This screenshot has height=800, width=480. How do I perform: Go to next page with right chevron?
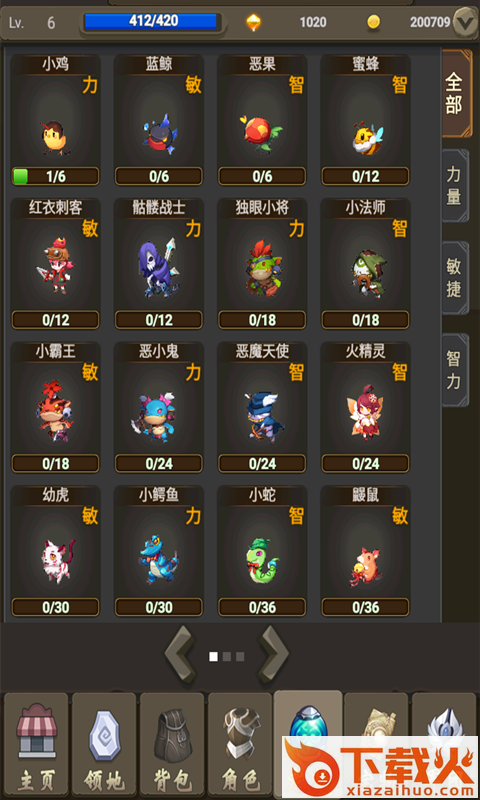[274, 656]
